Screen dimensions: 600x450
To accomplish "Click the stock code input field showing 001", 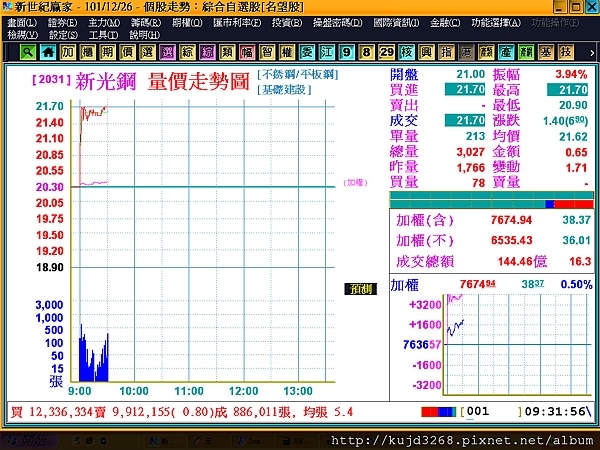I will coord(491,412).
